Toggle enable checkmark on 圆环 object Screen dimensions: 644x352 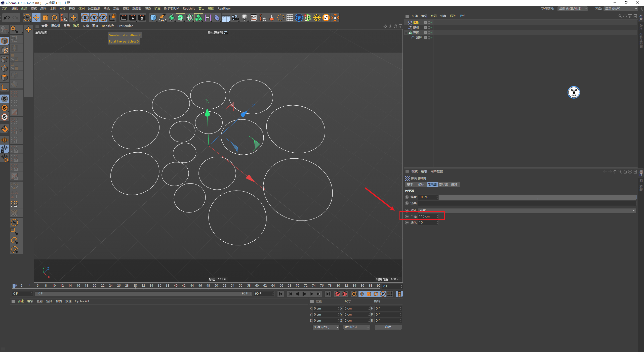[431, 38]
